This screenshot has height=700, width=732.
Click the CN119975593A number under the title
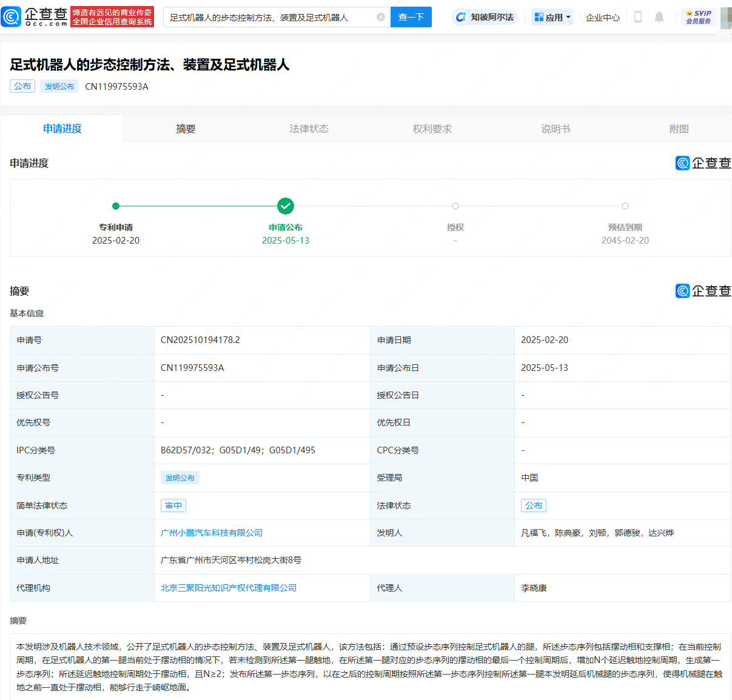(116, 86)
